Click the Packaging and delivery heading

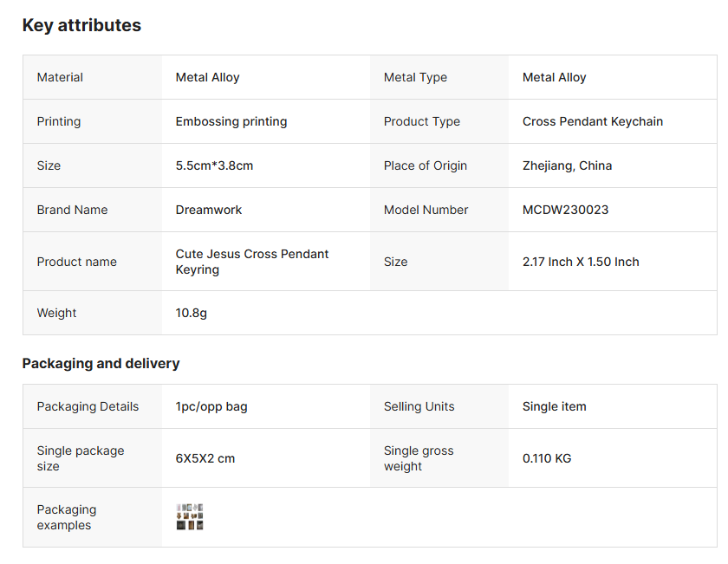pos(101,363)
